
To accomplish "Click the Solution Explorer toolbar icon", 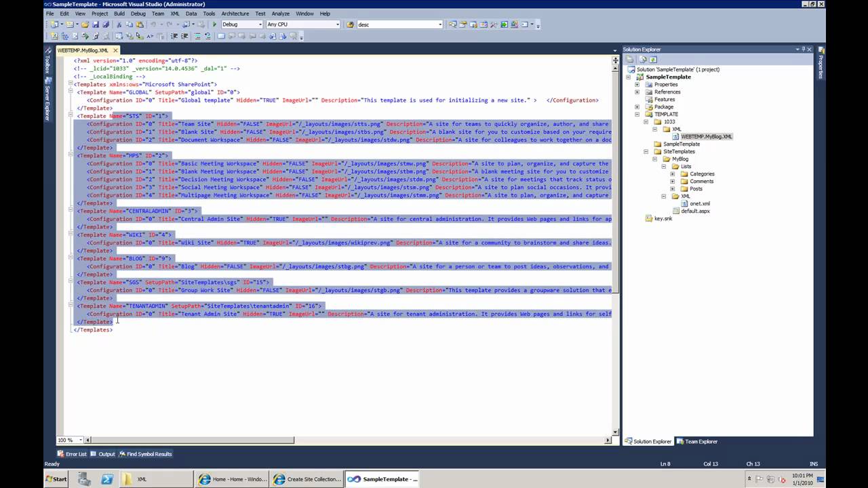I will point(452,24).
